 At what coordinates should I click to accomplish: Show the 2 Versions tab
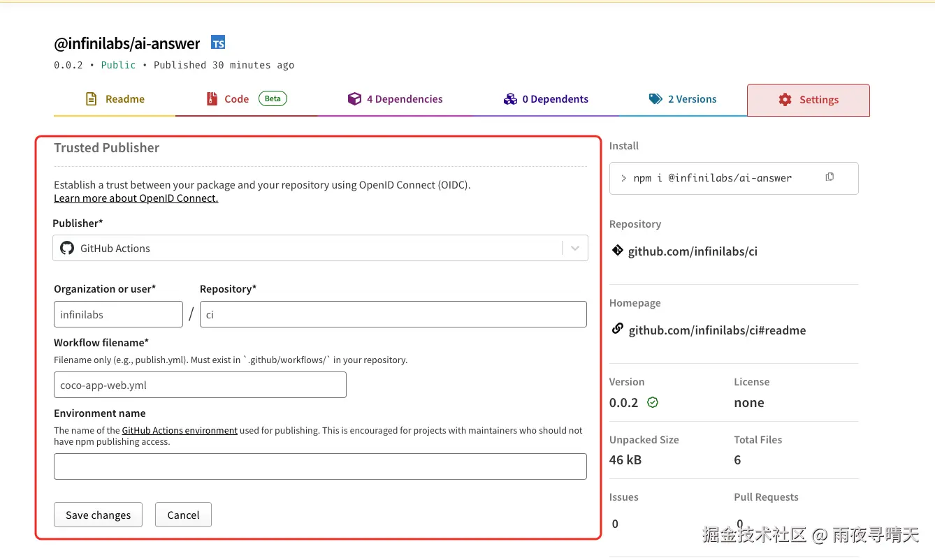683,99
